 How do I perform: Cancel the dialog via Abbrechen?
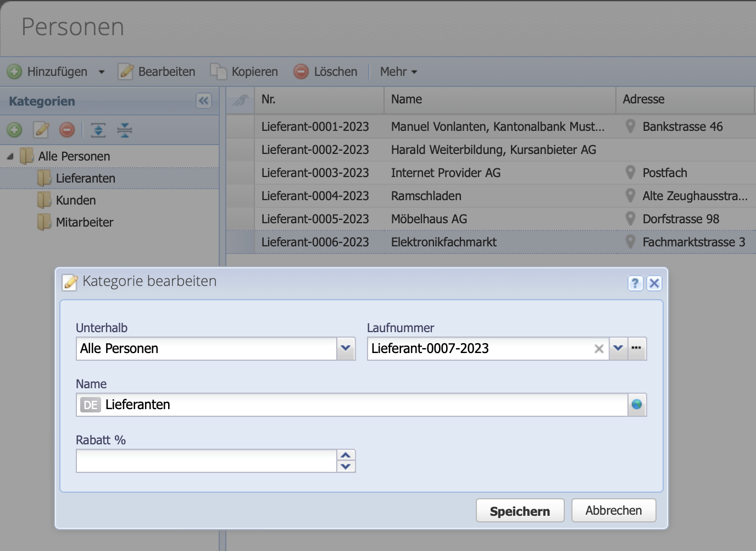click(613, 510)
